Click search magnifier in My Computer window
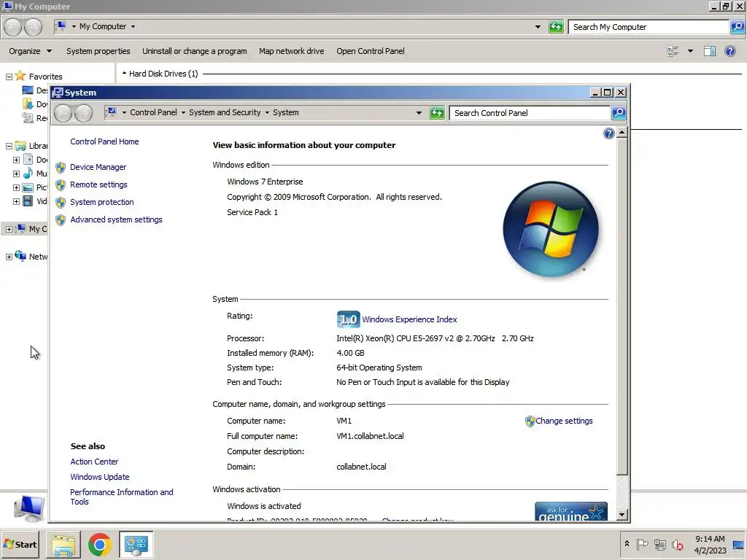Viewport: 747px width, 560px height. [x=738, y=27]
